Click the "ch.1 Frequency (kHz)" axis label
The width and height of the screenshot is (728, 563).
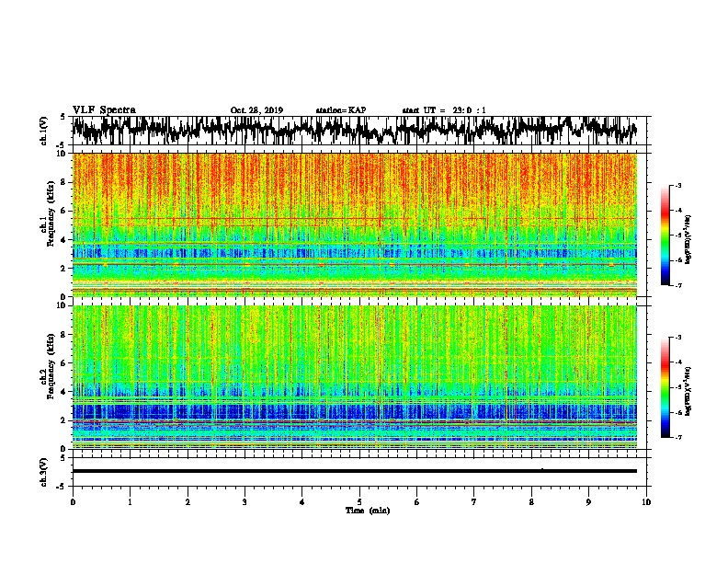click(48, 213)
